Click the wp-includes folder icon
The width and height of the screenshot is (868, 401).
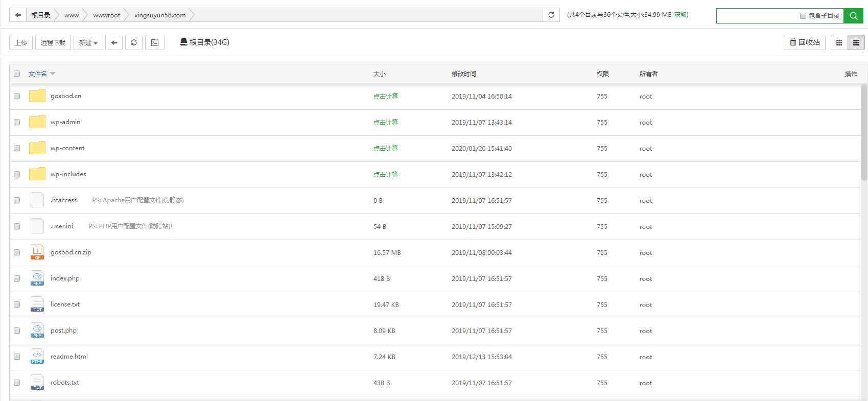pos(37,174)
